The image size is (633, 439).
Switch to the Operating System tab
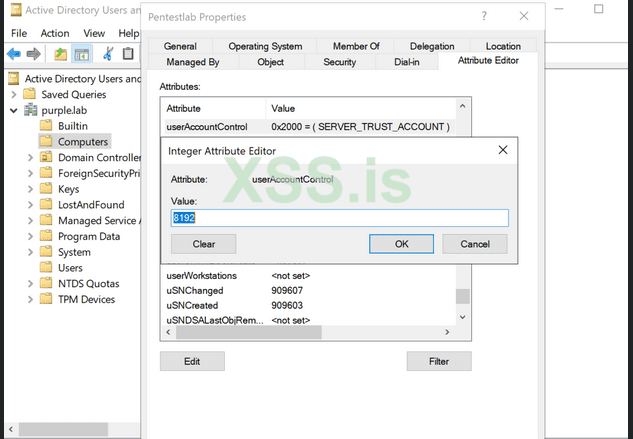265,46
